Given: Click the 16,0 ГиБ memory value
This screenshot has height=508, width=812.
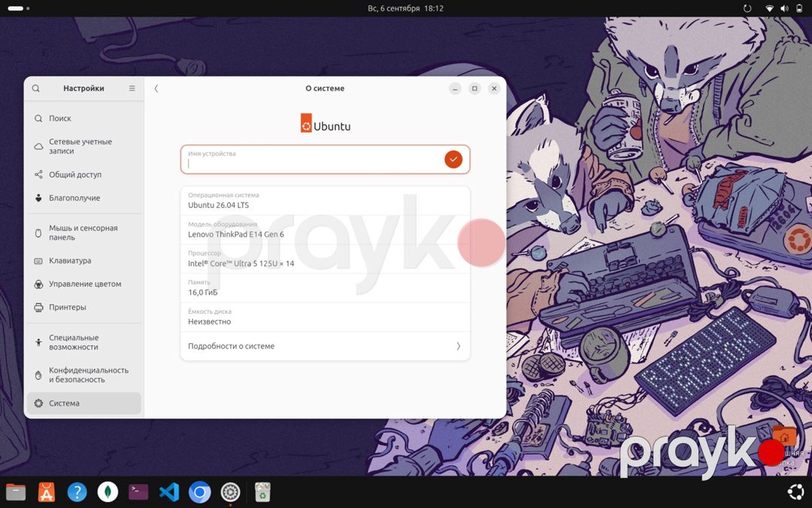Looking at the screenshot, I should click(x=203, y=292).
